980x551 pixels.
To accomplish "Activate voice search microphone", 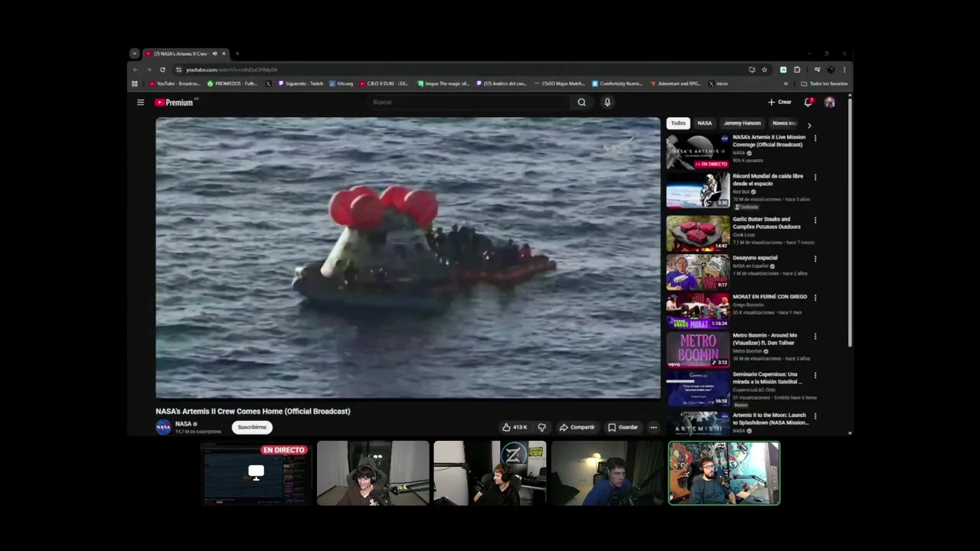I will click(x=607, y=102).
